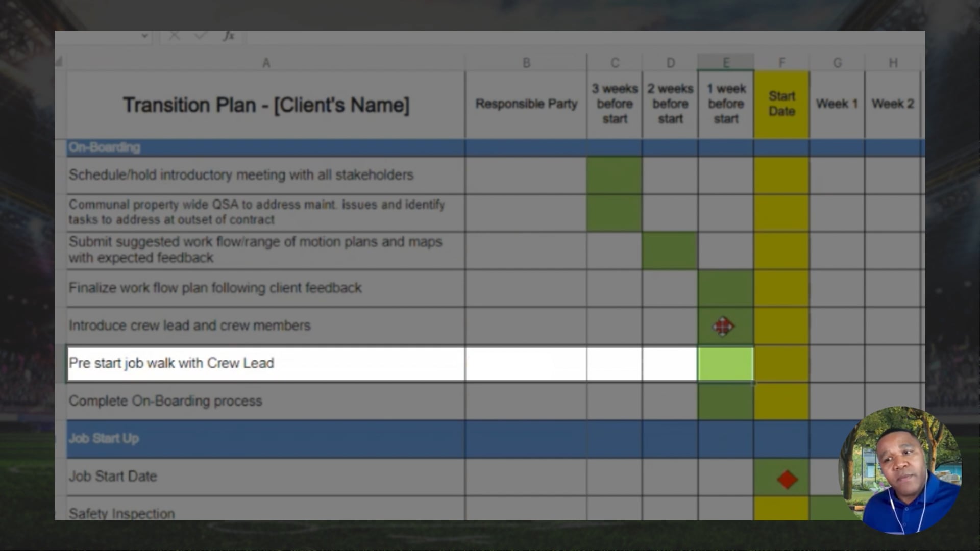Select the 'Responsible Party' header cell
Screen dimensions: 980x551
526,104
